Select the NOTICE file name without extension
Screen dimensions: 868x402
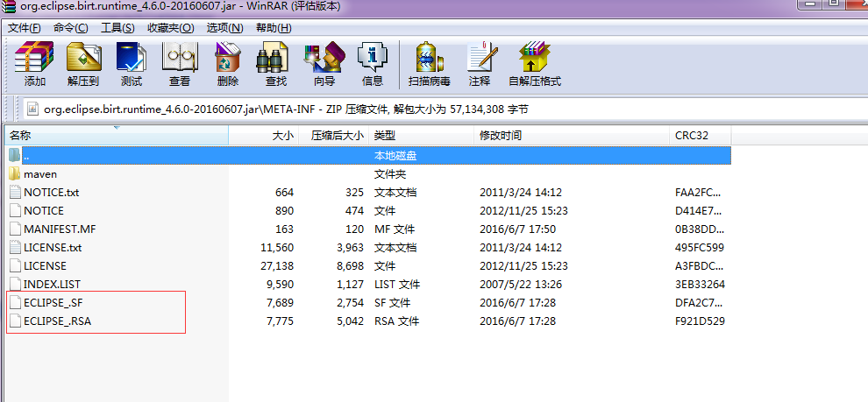(44, 211)
